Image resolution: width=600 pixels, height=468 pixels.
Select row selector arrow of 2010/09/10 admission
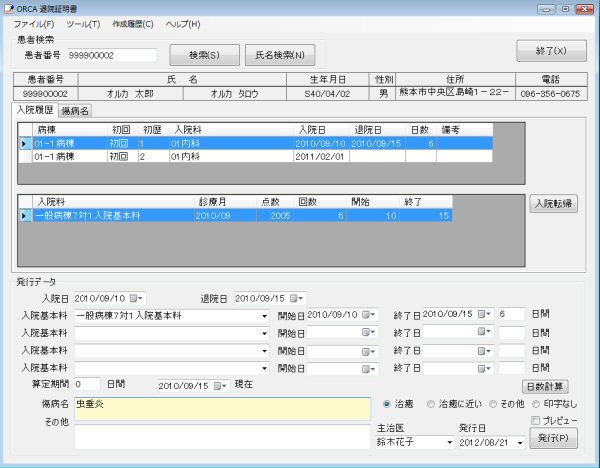coord(24,143)
